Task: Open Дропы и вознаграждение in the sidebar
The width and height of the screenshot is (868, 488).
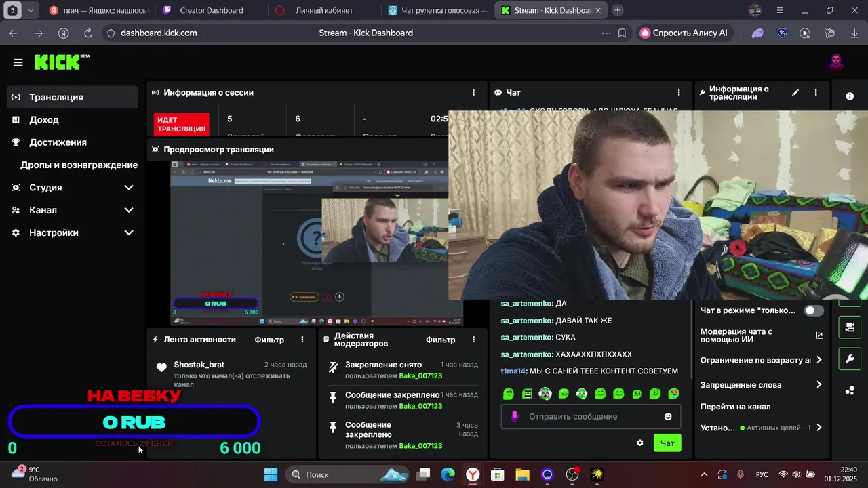Action: [73, 165]
